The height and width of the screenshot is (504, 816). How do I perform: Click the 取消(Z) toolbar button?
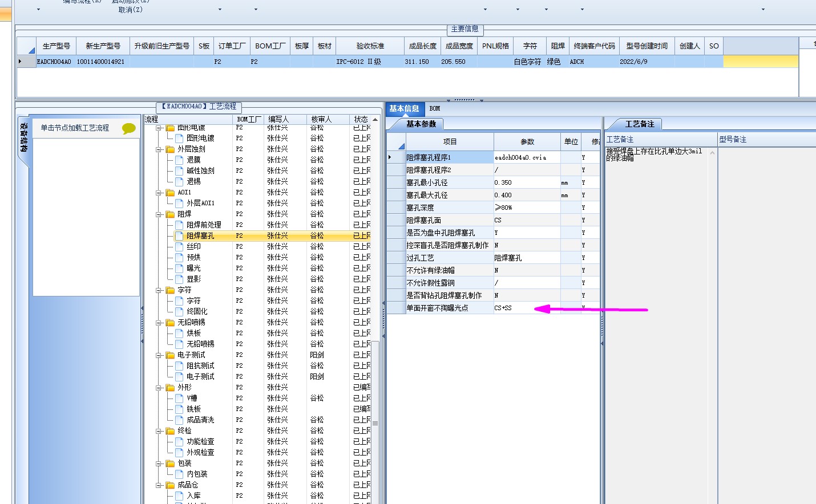131,10
